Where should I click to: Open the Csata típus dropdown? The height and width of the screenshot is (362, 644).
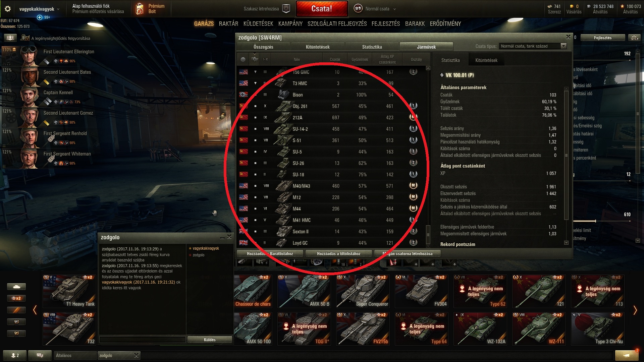coord(533,46)
